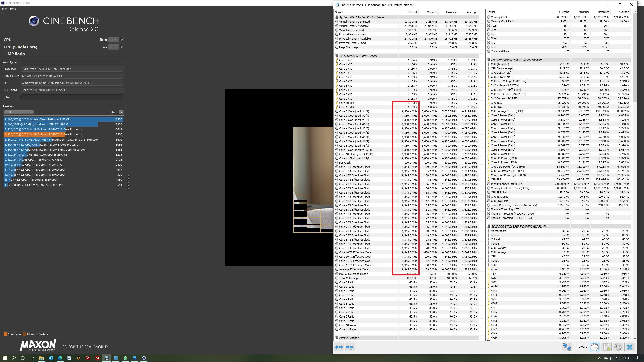
Task: Click the CPU 5900X sensor group icon
Action: click(337, 56)
